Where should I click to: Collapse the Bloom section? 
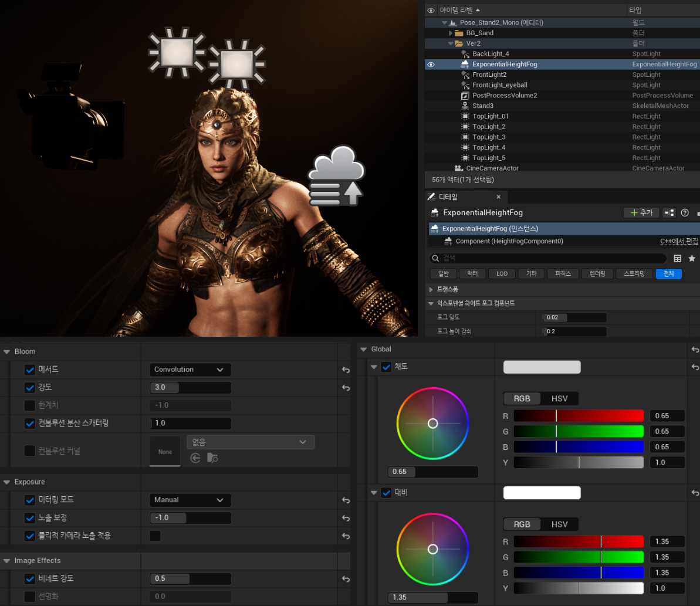coord(6,352)
